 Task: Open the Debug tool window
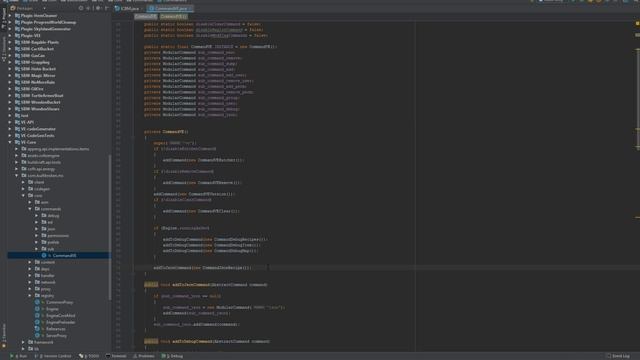(172, 356)
